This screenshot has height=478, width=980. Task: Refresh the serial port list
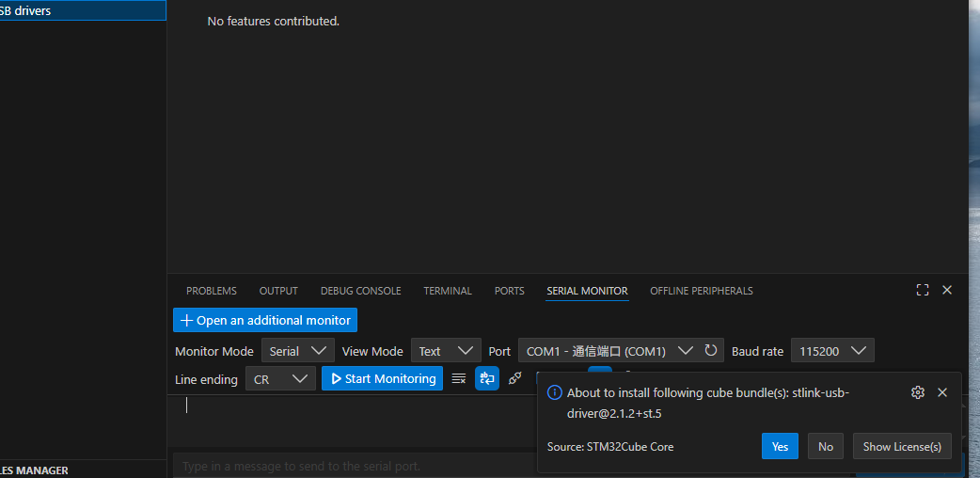(711, 351)
